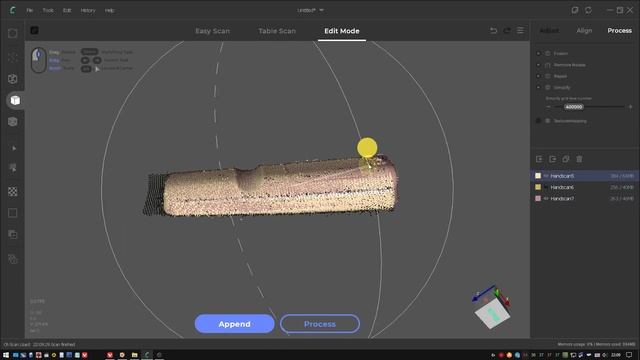Image resolution: width=640 pixels, height=360 pixels.
Task: Choose the pointer arrow tool in left sidebar
Action: [14, 148]
